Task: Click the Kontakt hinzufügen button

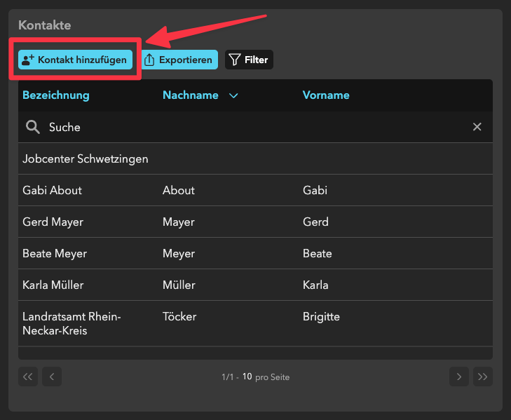Action: pos(75,60)
